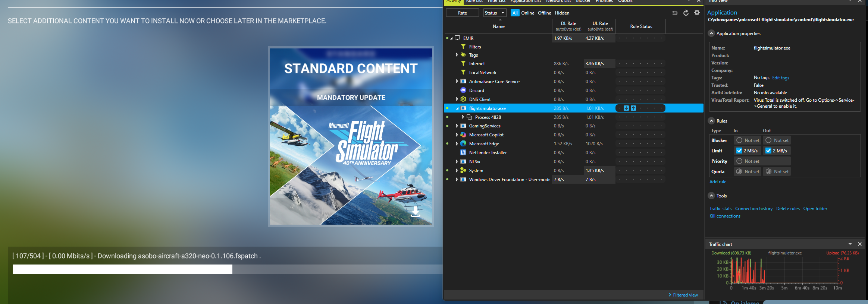This screenshot has width=868, height=304.
Task: Toggle the incoming Limit 2 MB/s checkbox
Action: [x=739, y=151]
